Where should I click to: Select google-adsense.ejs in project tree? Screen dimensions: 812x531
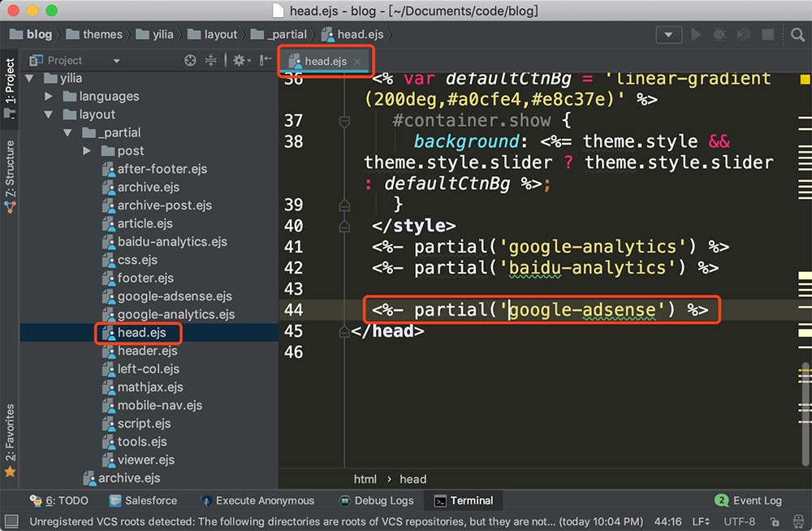click(166, 296)
